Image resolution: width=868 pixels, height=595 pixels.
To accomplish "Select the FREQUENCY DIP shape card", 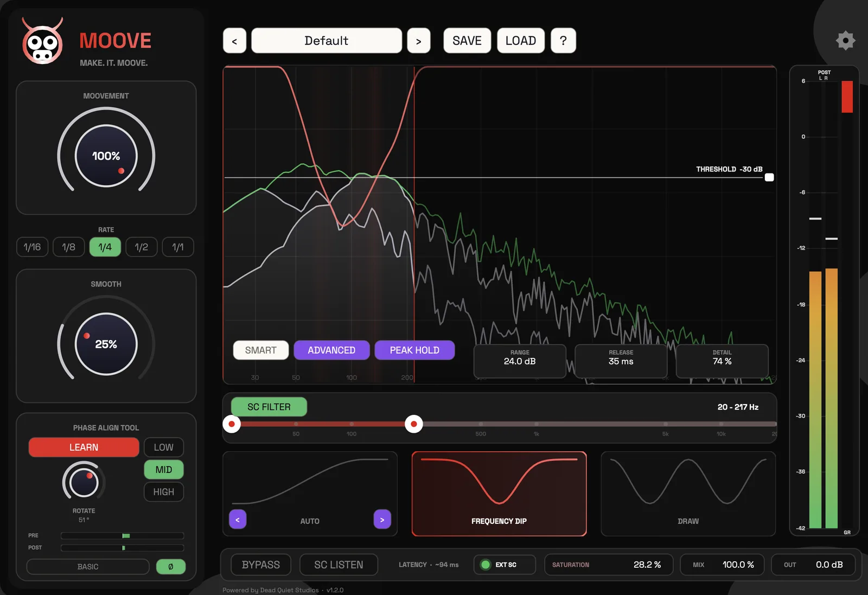I will [x=499, y=494].
